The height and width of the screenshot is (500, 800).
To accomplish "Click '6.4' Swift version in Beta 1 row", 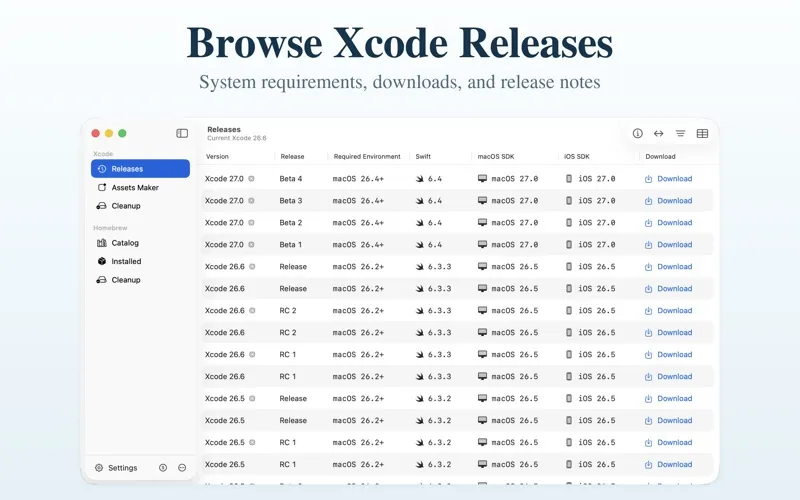I will (x=435, y=245).
